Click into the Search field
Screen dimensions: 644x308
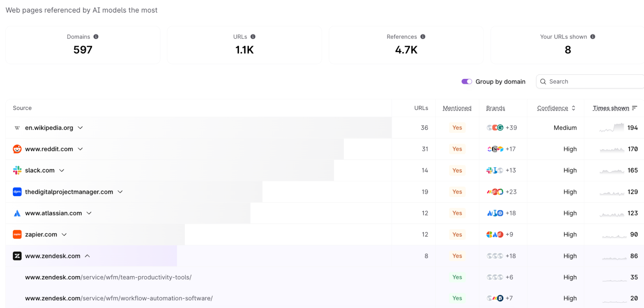(x=593, y=81)
